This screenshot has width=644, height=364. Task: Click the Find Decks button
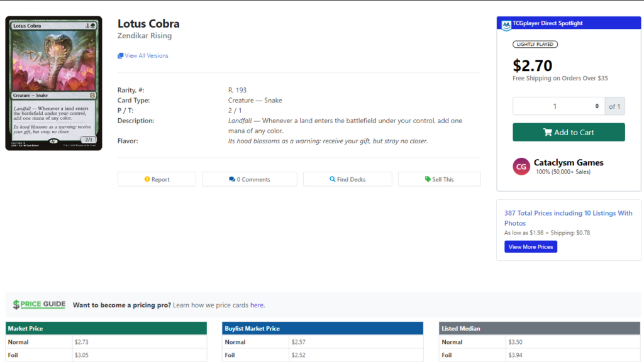click(x=347, y=179)
